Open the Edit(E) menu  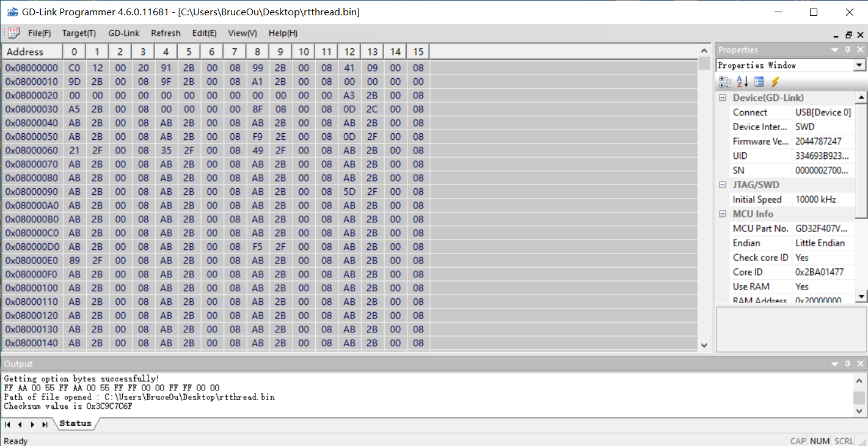[x=204, y=33]
